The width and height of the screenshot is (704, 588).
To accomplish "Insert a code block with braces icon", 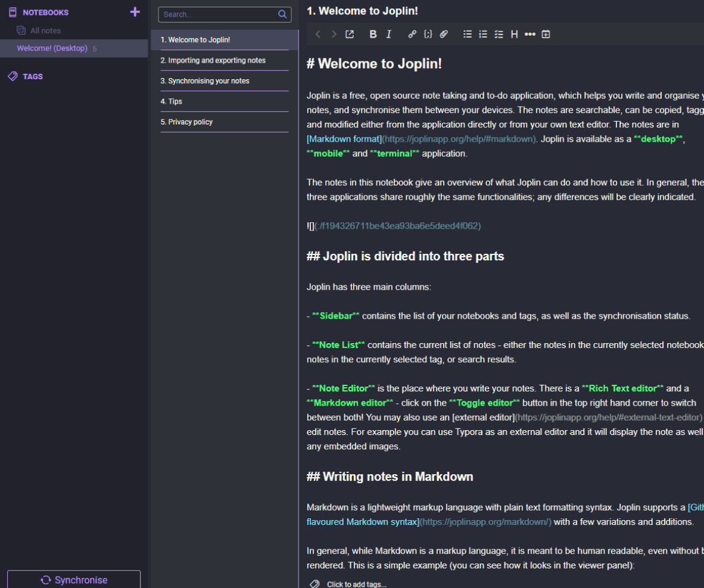I will pos(428,34).
